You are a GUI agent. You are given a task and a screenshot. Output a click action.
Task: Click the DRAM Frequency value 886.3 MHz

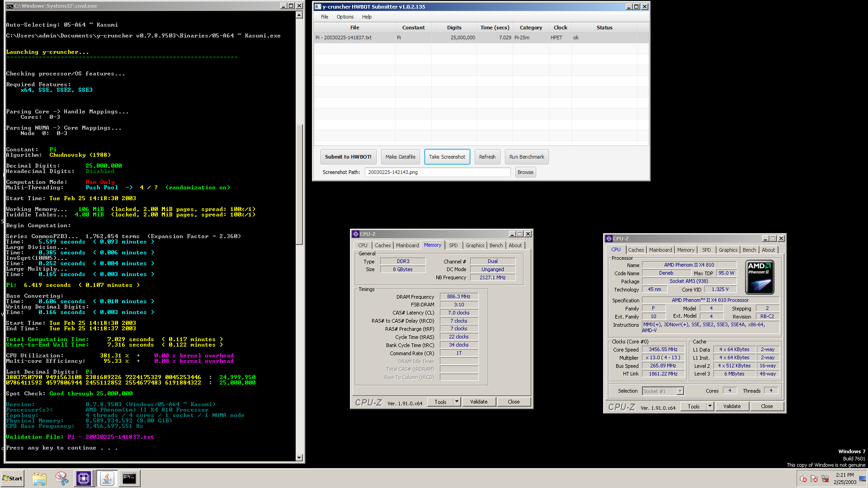pyautogui.click(x=459, y=296)
